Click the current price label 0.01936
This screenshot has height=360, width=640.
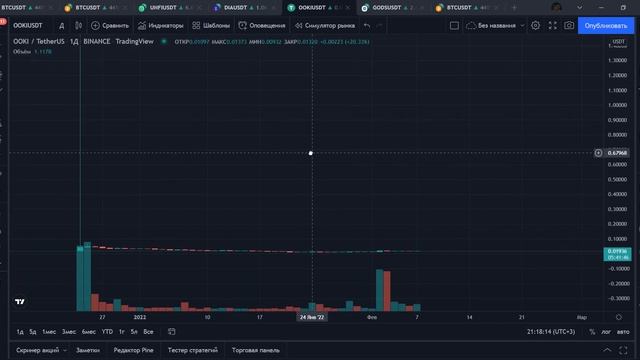point(617,254)
